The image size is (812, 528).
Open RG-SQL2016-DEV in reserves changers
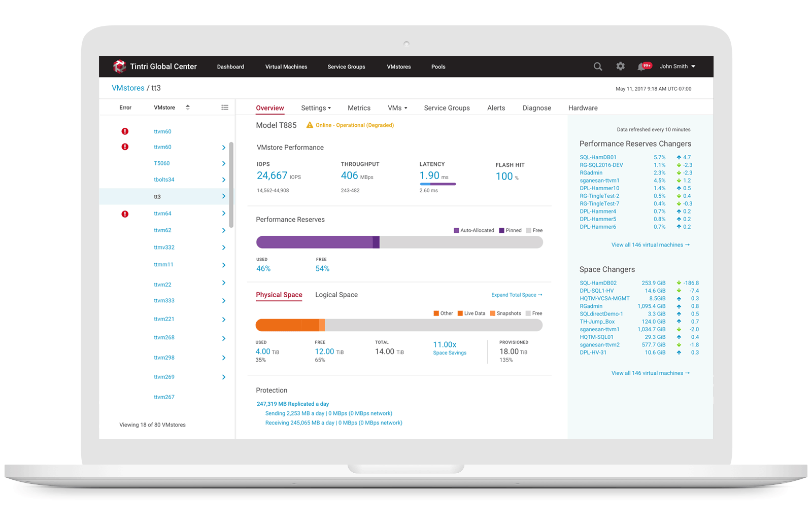point(601,165)
